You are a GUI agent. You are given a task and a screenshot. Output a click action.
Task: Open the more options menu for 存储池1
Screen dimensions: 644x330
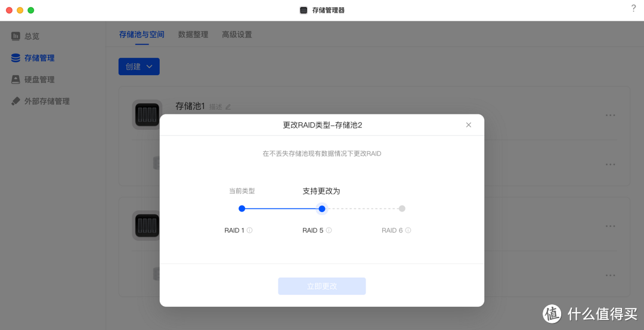click(611, 116)
